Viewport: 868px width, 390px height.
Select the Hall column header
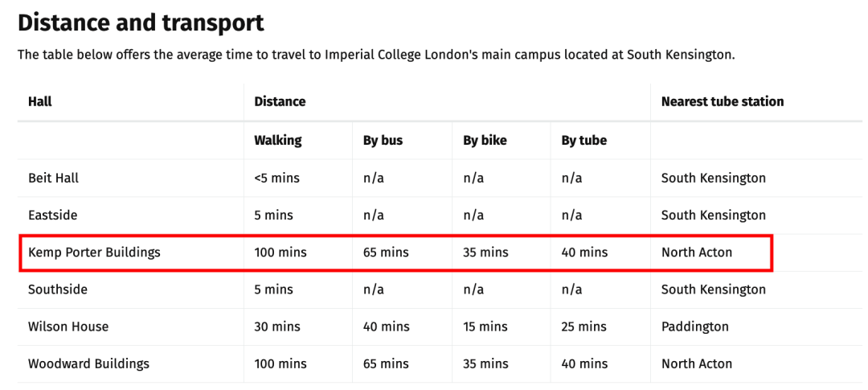40,102
